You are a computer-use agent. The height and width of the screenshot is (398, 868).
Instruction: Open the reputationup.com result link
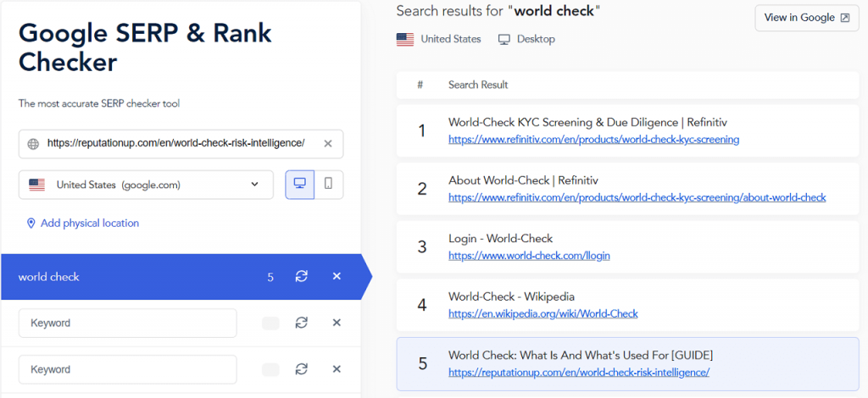pyautogui.click(x=578, y=372)
